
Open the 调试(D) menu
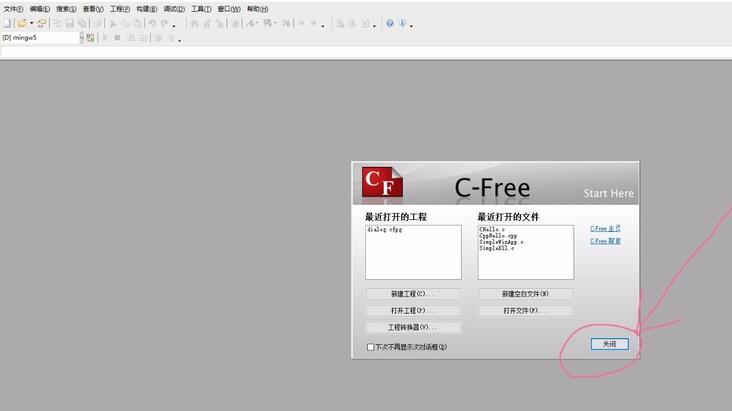[174, 9]
